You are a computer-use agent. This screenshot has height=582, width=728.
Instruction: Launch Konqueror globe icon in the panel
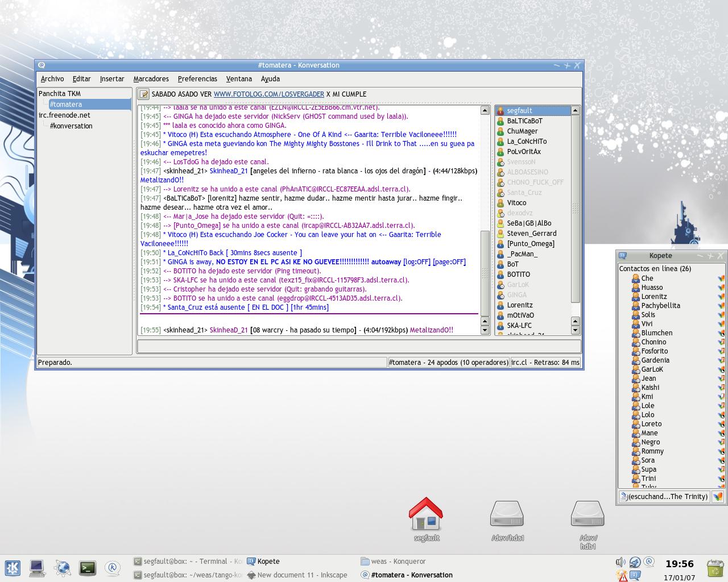(x=62, y=568)
